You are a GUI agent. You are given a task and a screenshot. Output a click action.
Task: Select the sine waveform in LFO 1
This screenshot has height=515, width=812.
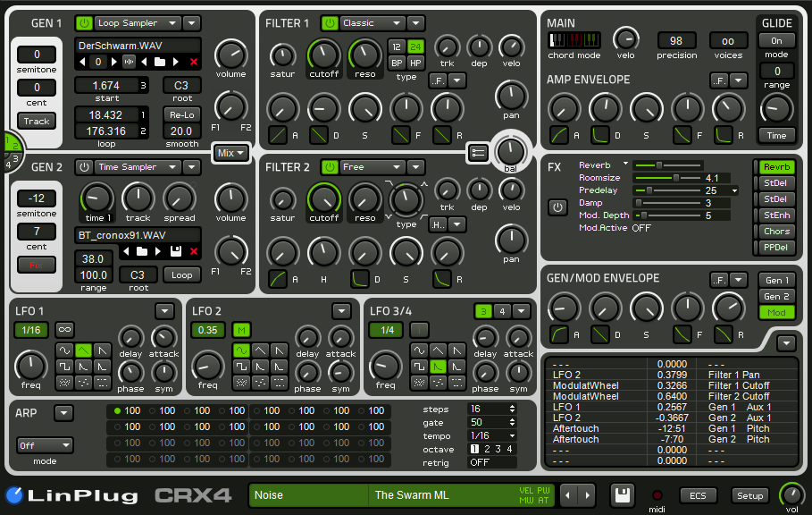pyautogui.click(x=64, y=350)
